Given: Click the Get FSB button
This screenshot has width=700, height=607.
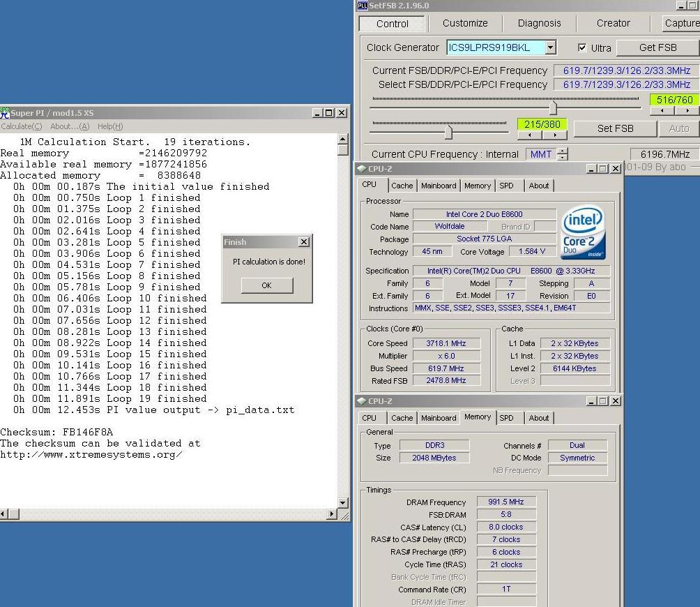Looking at the screenshot, I should coord(657,47).
